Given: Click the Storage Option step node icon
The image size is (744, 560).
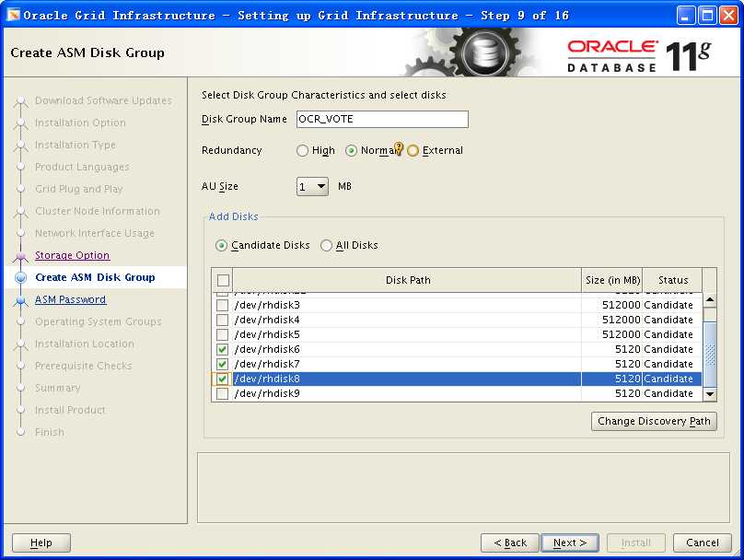Looking at the screenshot, I should (x=21, y=256).
